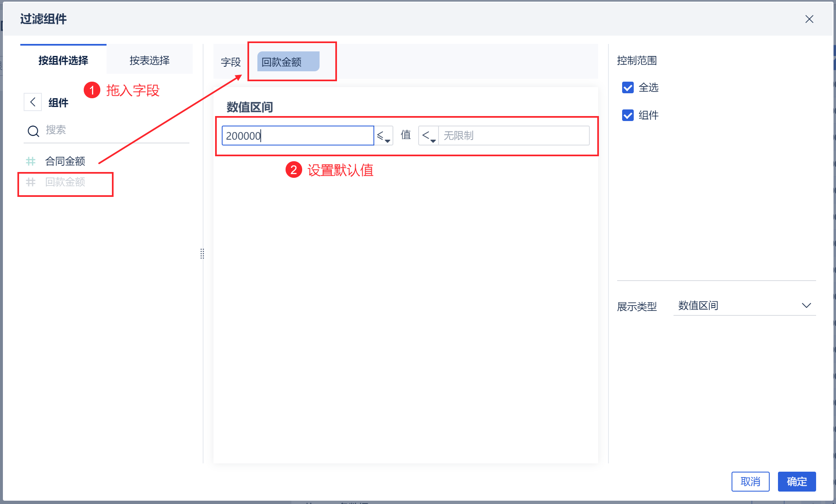The height and width of the screenshot is (504, 836).
Task: Expand the 展示类型 数值区间 dropdown
Action: pyautogui.click(x=744, y=306)
